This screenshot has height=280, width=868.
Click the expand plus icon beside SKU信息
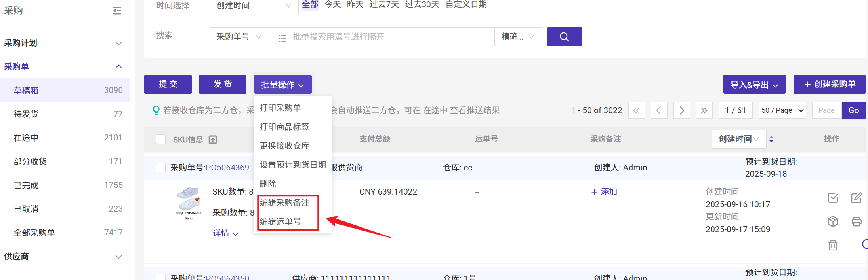[x=213, y=140]
